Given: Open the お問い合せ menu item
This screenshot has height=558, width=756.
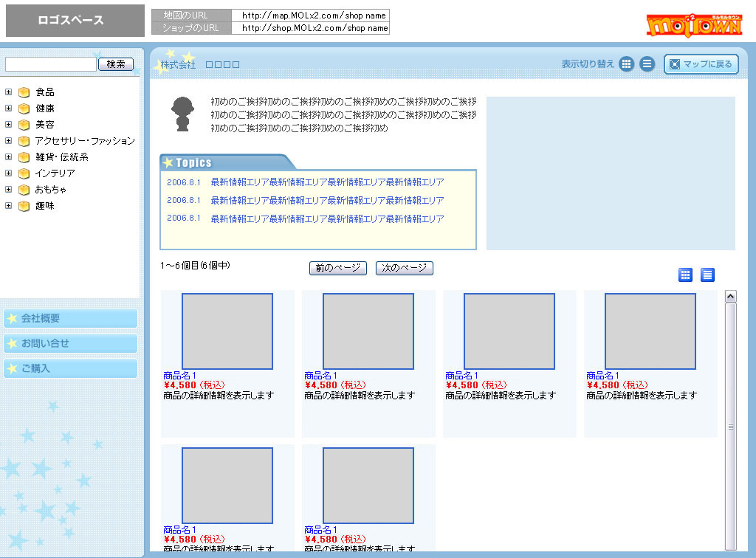Looking at the screenshot, I should (x=70, y=343).
